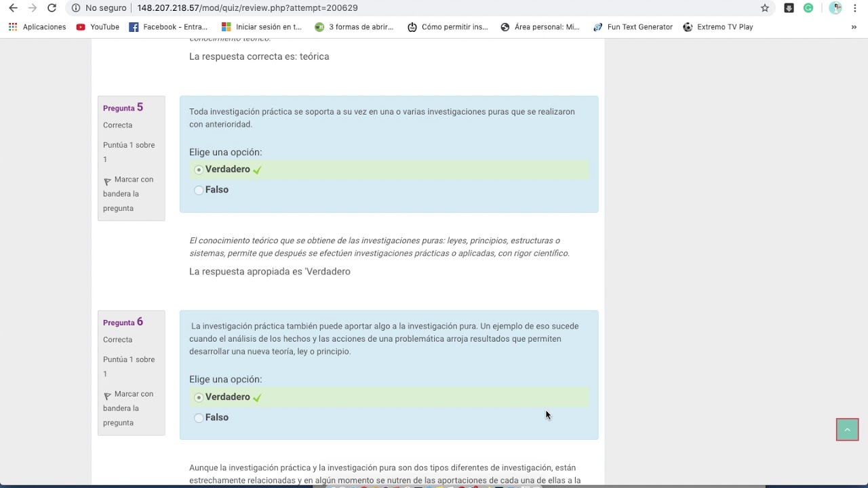Viewport: 868px width, 488px height.
Task: Open the 'Iniciar sesión en t...' bookmark
Action: pos(262,27)
